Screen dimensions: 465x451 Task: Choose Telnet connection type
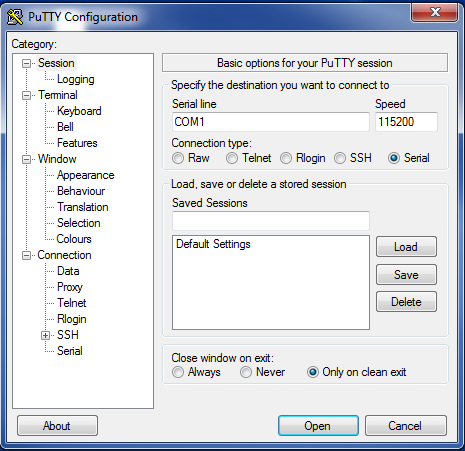(232, 158)
